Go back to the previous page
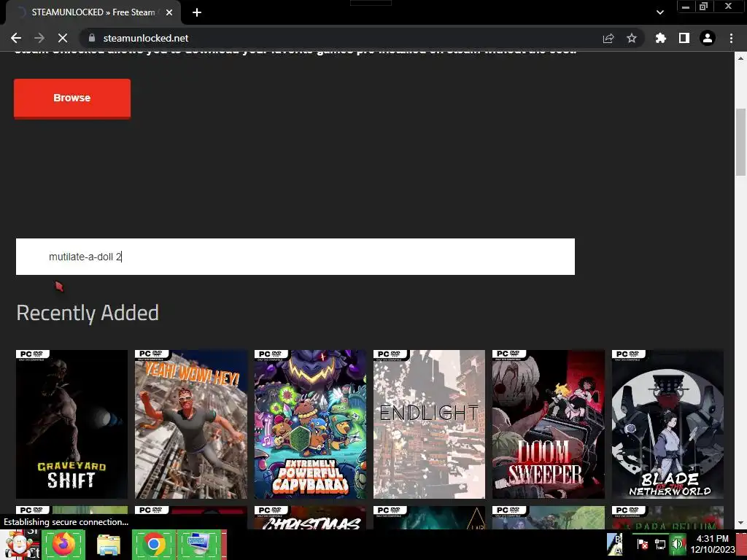Viewport: 747px width, 560px height. 16,38
